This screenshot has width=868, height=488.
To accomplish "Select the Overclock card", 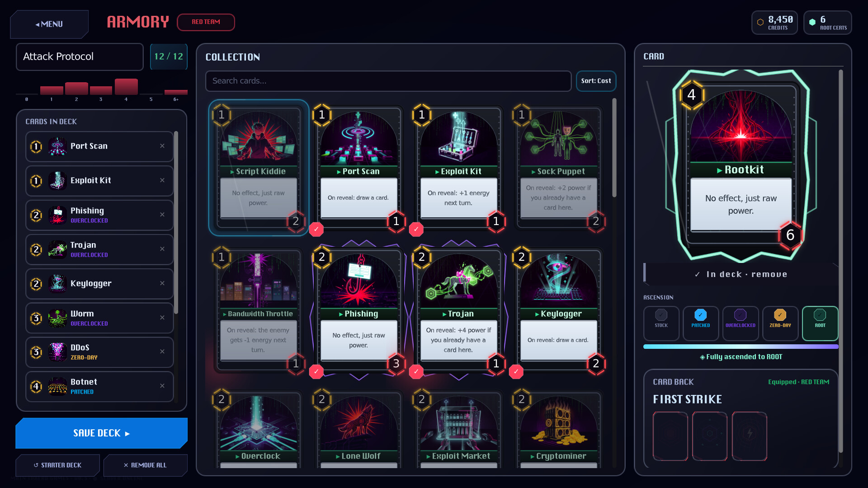I will pos(259,429).
